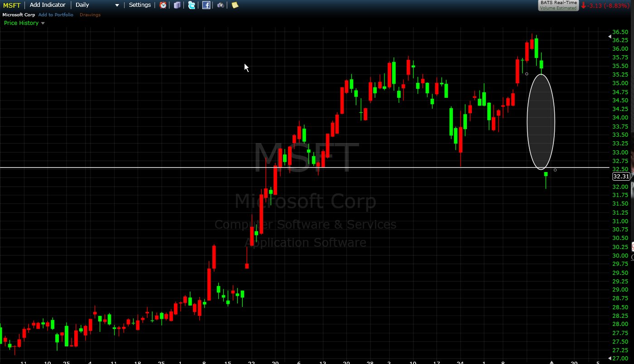Viewport: 634px width, 364px height.
Task: Click the 30.00 price axis label
Action: pos(620,255)
